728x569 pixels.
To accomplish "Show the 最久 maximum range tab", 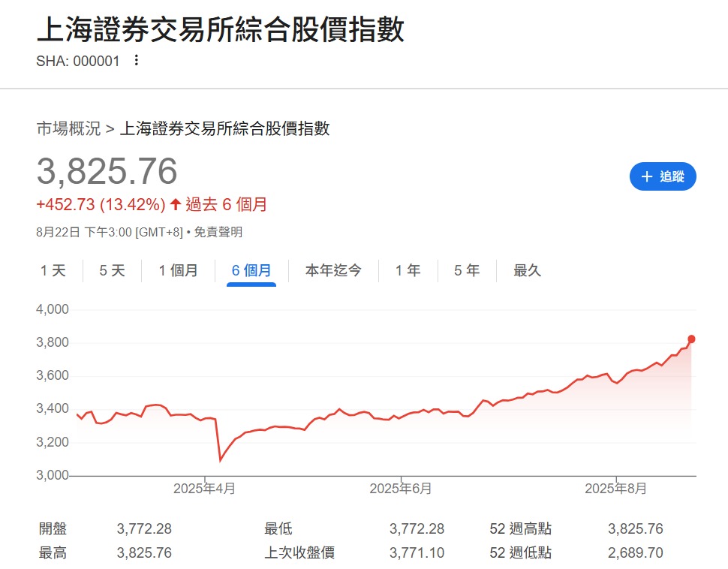I will point(527,270).
